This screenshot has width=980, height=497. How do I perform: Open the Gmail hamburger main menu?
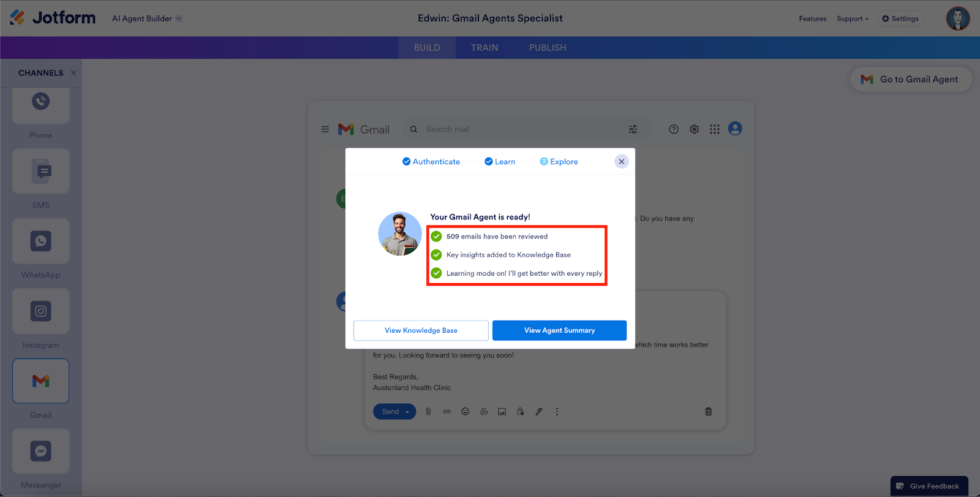[325, 129]
